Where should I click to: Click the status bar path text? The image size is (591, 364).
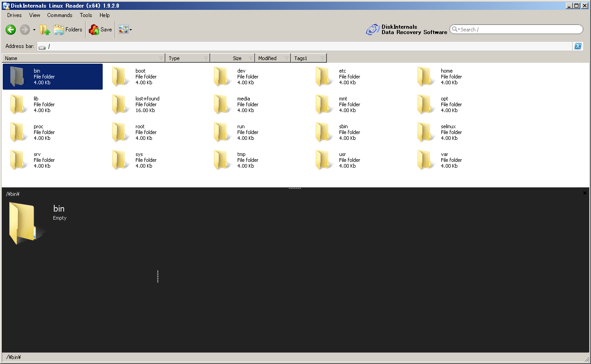(13, 357)
